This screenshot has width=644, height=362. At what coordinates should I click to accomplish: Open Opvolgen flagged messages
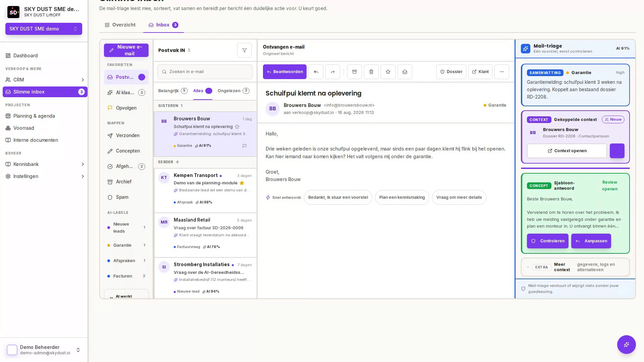point(126,108)
